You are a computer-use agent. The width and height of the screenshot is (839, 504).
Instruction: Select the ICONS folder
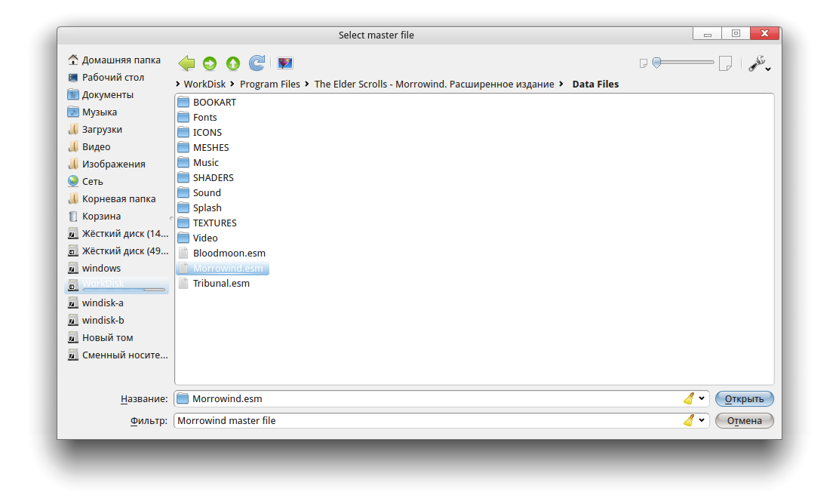(x=200, y=132)
